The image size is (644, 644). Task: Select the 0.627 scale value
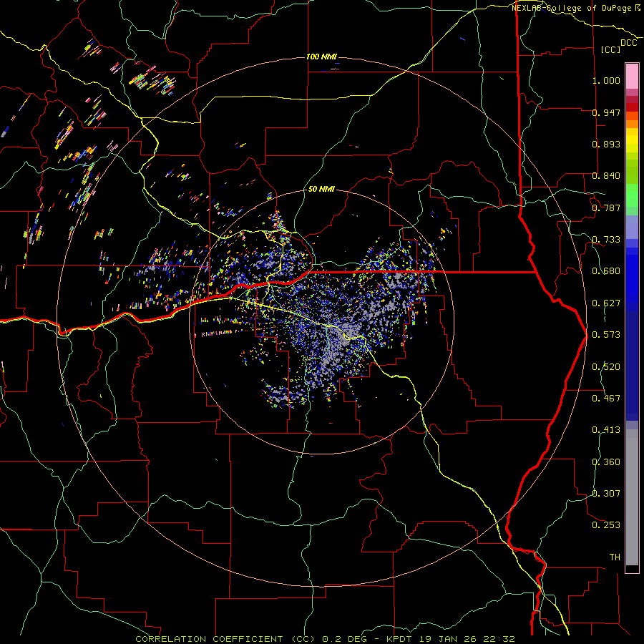[x=606, y=303]
